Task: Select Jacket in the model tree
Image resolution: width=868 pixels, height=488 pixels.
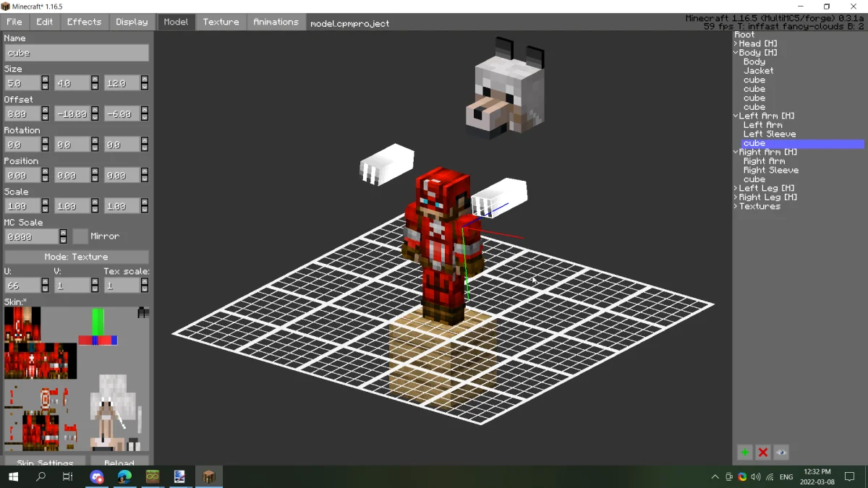Action: tap(758, 71)
